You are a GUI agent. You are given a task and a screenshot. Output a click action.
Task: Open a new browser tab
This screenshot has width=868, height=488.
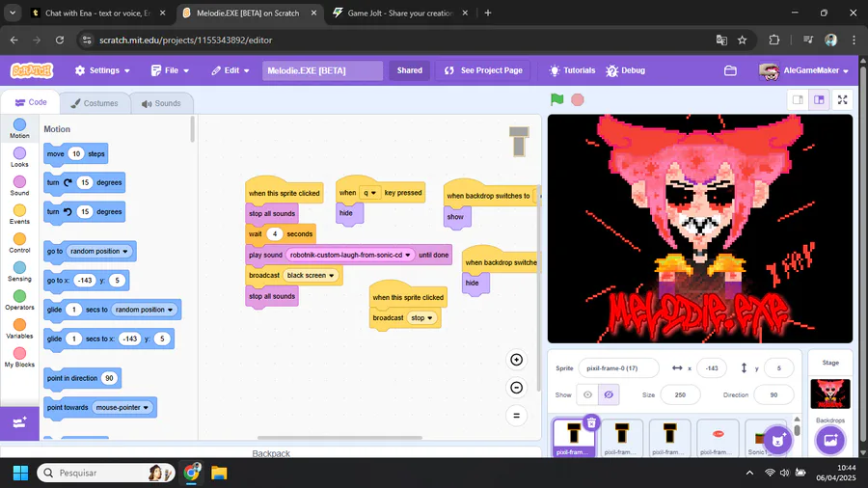coord(488,13)
